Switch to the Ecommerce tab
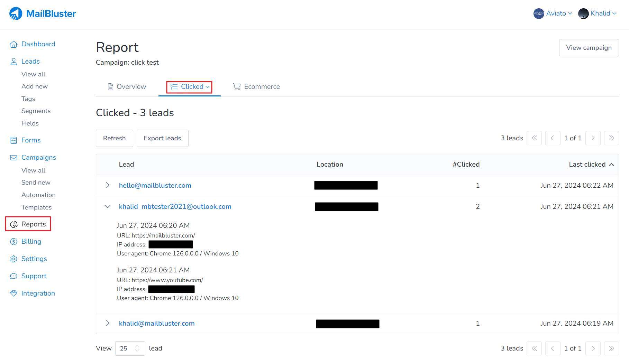This screenshot has height=364, width=629. click(x=256, y=87)
